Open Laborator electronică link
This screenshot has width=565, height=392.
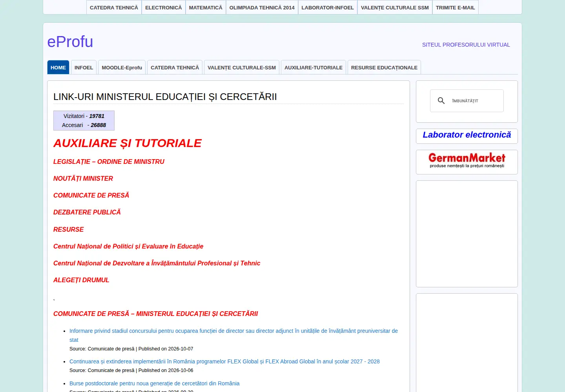point(467,135)
